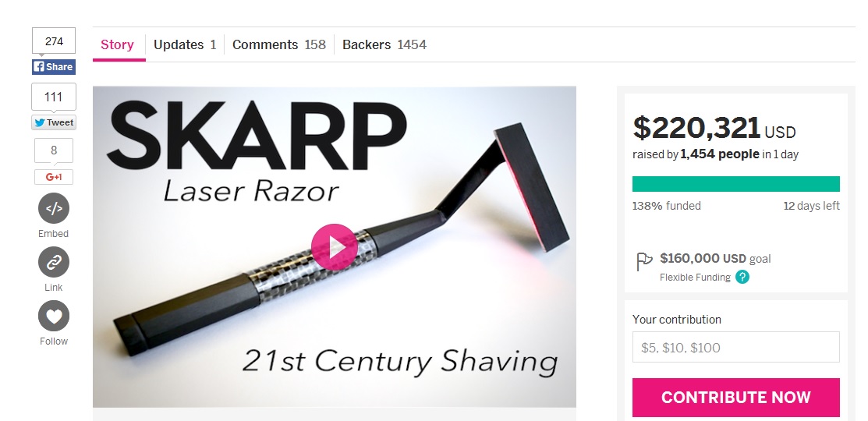Copy campaign link via Link icon
This screenshot has width=868, height=421.
click(54, 262)
